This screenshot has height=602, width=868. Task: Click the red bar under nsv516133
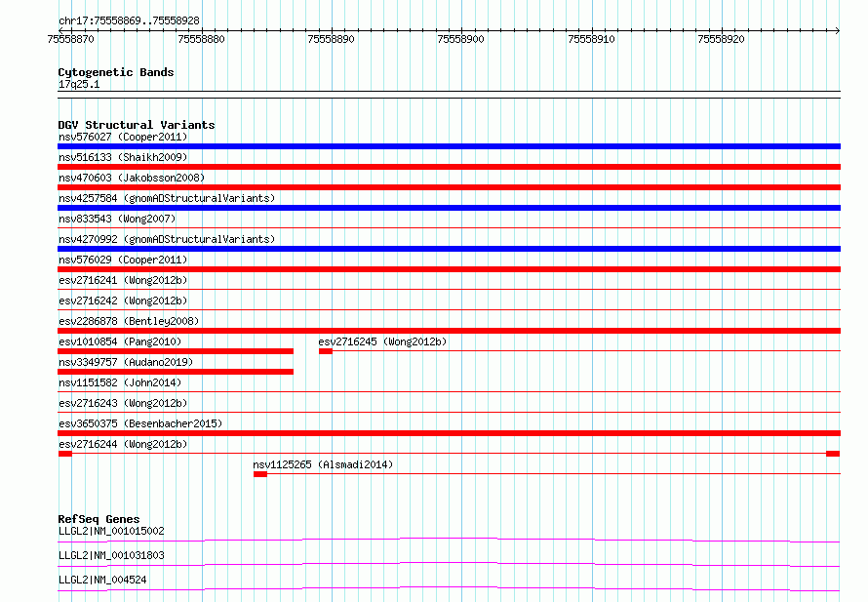[x=449, y=167]
